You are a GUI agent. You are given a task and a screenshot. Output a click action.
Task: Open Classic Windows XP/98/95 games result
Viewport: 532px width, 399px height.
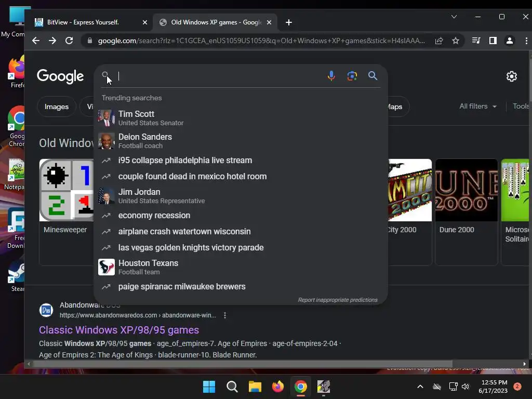point(119,330)
